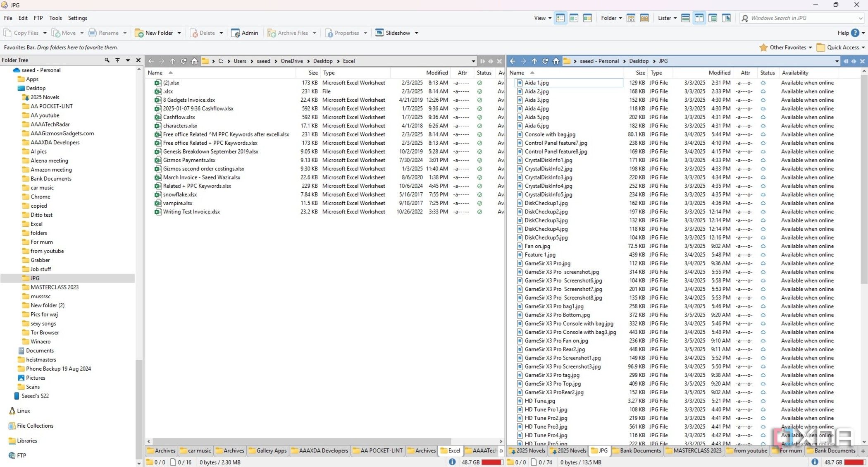This screenshot has height=467, width=868.
Task: Open the New Folder dropdown arrow
Action: click(179, 33)
